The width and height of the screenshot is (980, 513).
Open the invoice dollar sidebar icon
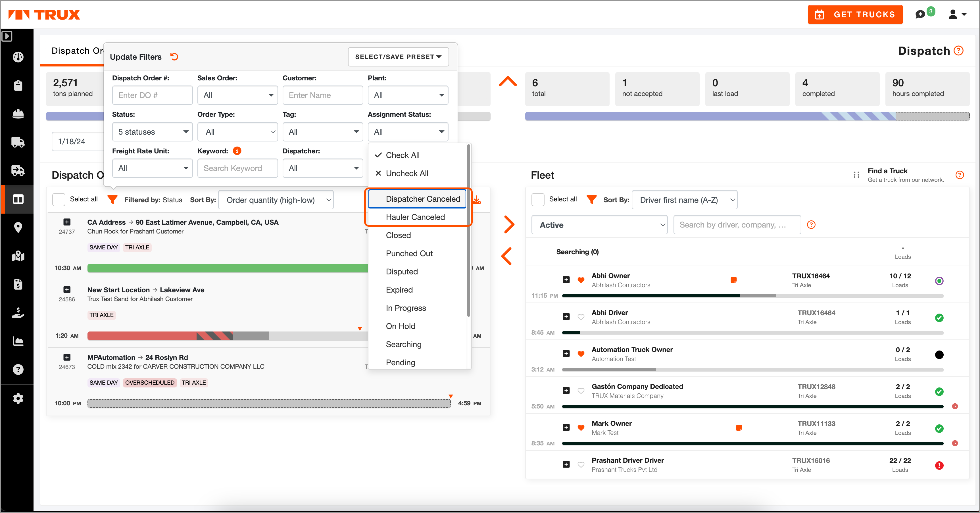coord(18,284)
